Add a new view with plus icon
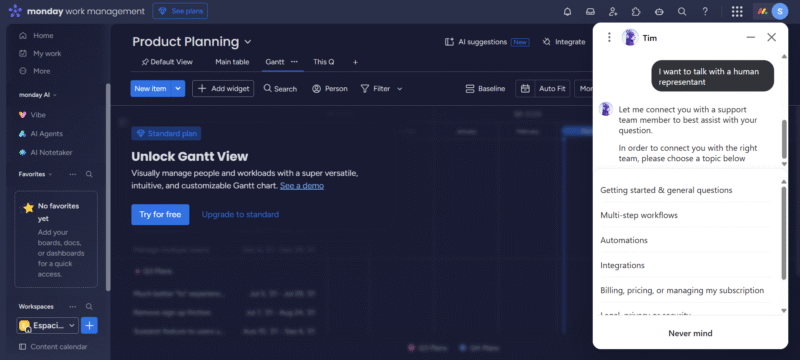Image resolution: width=800 pixels, height=360 pixels. (356, 62)
